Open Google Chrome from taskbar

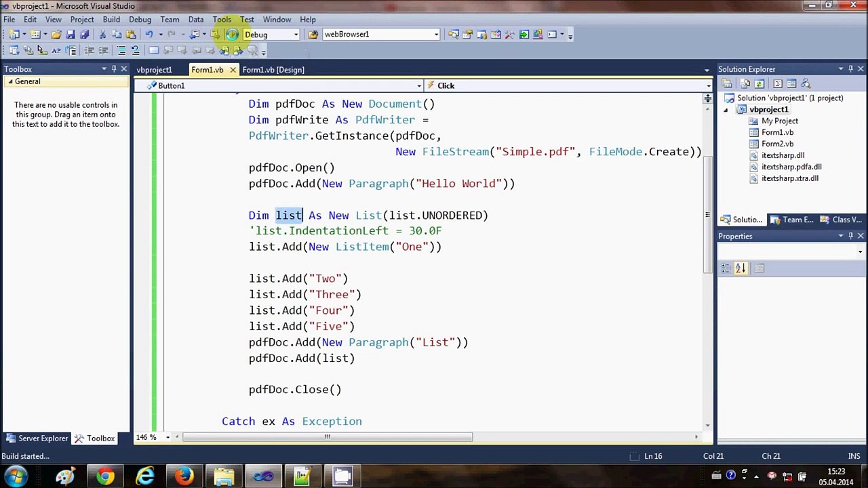click(x=104, y=476)
